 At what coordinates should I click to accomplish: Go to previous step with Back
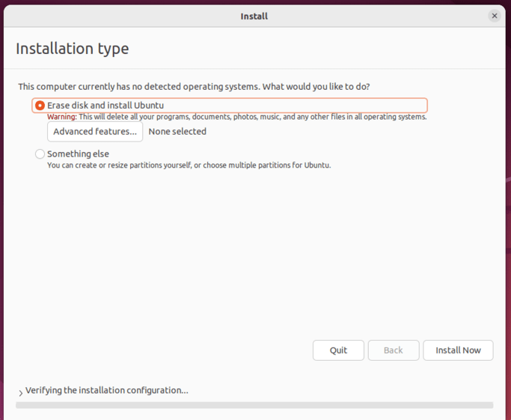click(x=394, y=350)
